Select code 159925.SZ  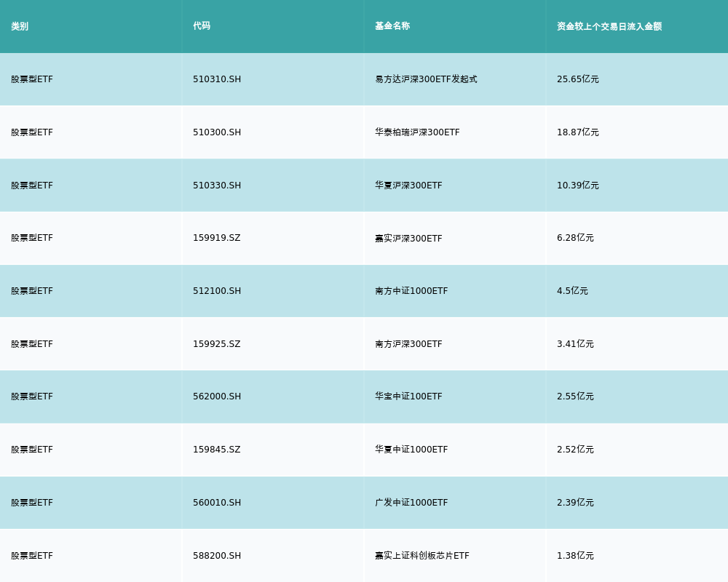(217, 344)
